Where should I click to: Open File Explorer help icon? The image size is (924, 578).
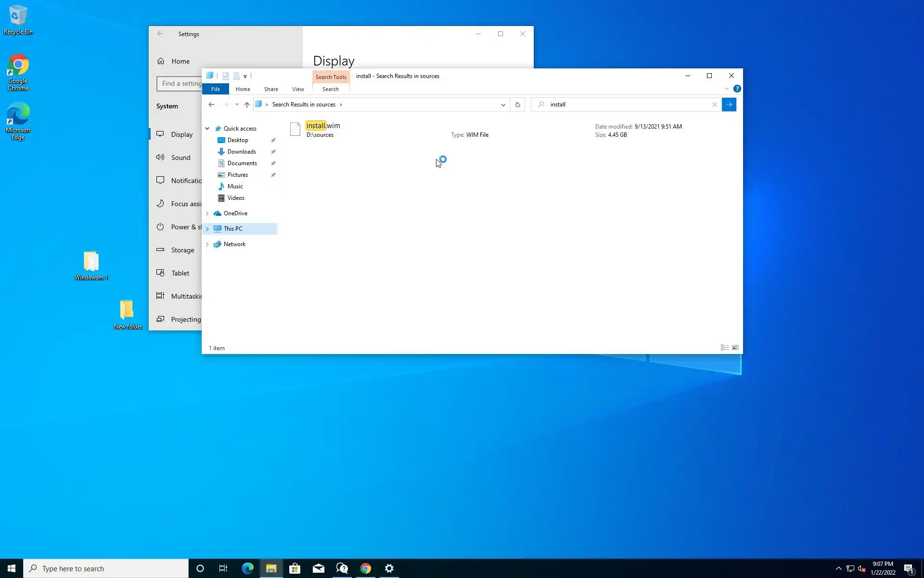737,89
